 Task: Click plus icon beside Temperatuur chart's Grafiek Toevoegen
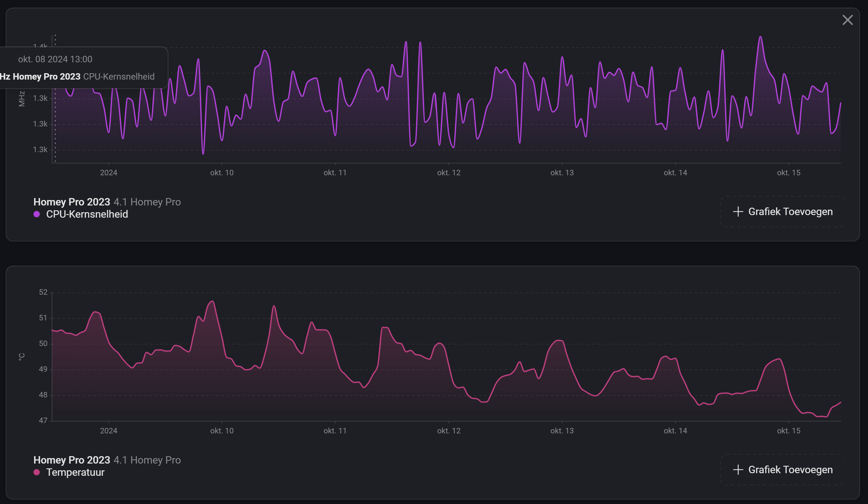[738, 470]
